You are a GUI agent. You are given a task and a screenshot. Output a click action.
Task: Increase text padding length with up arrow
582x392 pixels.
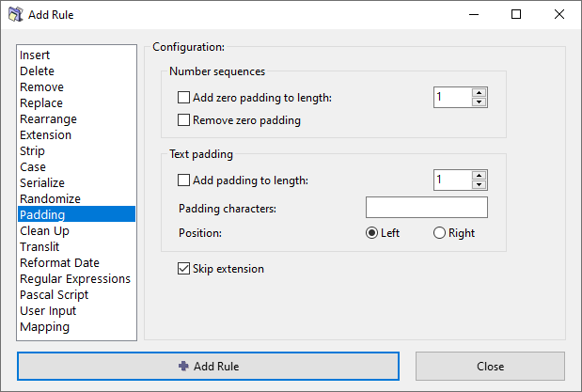[x=480, y=176]
